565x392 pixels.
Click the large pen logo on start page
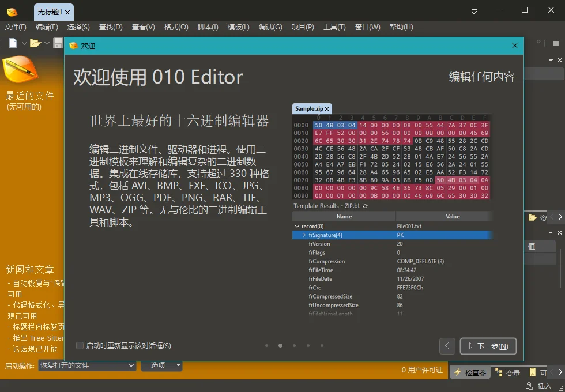point(20,69)
